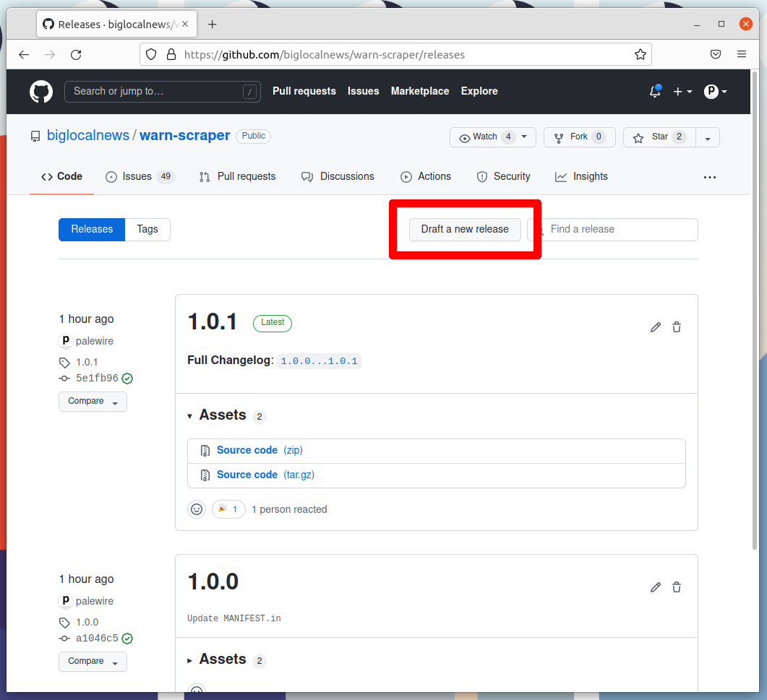Click verified check next to 5e1fb96
This screenshot has width=767, height=700.
click(127, 379)
